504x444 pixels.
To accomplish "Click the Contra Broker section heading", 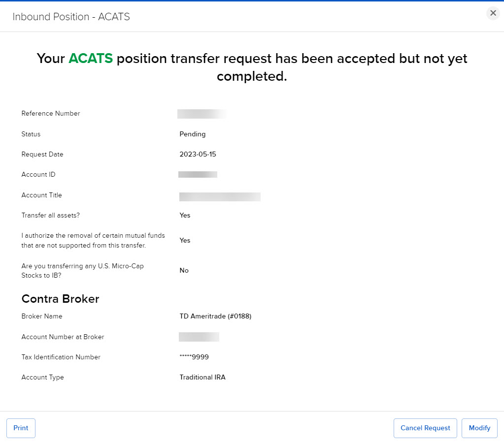I will coord(60,299).
